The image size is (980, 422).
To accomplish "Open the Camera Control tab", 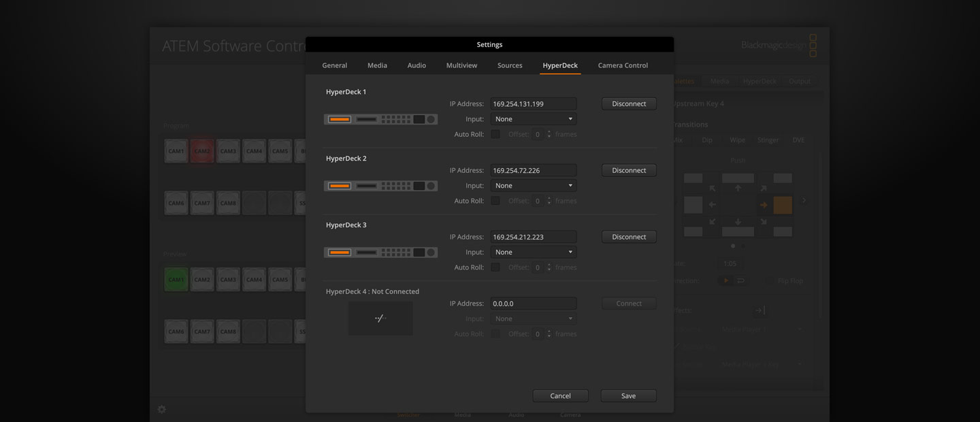I will click(622, 65).
